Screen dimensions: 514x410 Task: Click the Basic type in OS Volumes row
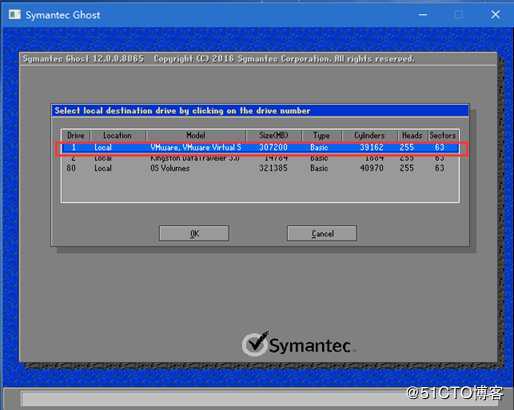[x=319, y=168]
